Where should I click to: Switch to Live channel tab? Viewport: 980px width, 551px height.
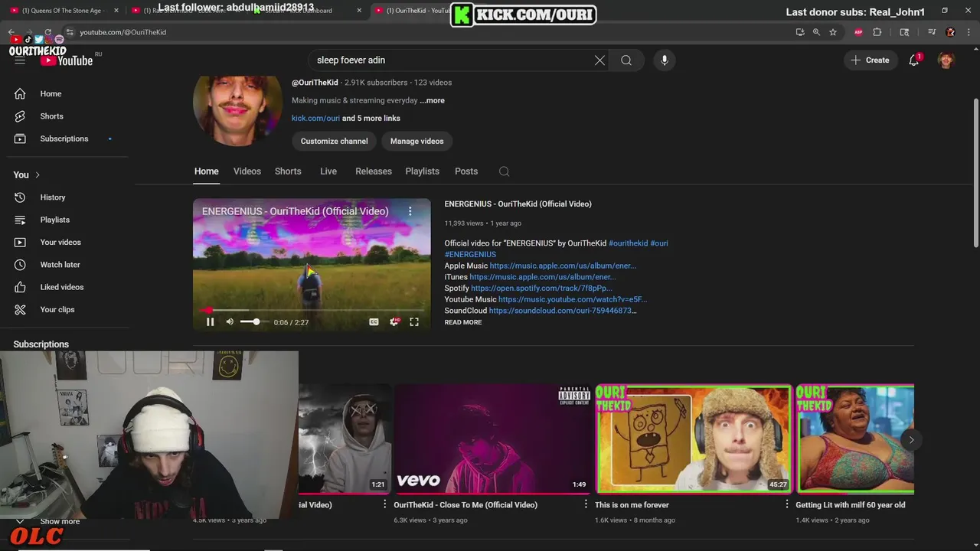pyautogui.click(x=328, y=171)
